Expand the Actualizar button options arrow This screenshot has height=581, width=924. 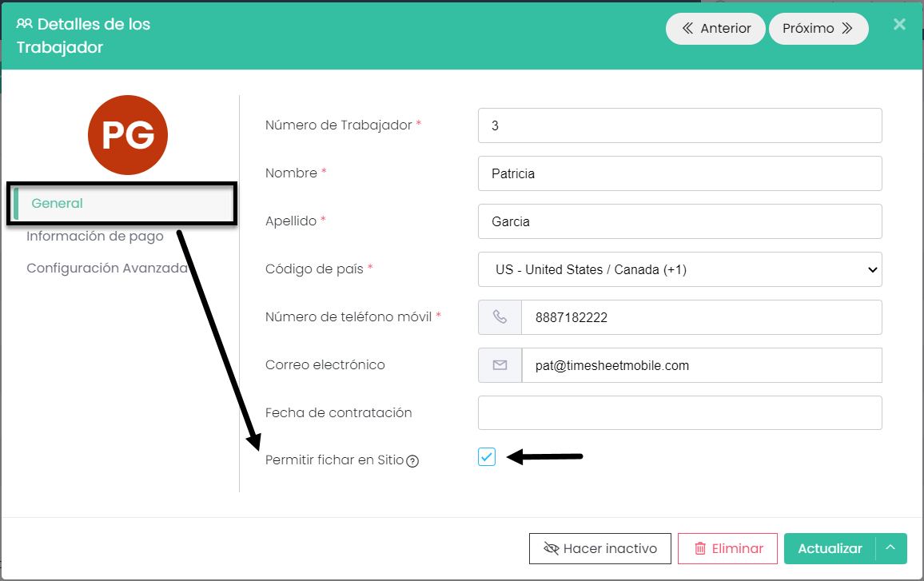pos(890,548)
